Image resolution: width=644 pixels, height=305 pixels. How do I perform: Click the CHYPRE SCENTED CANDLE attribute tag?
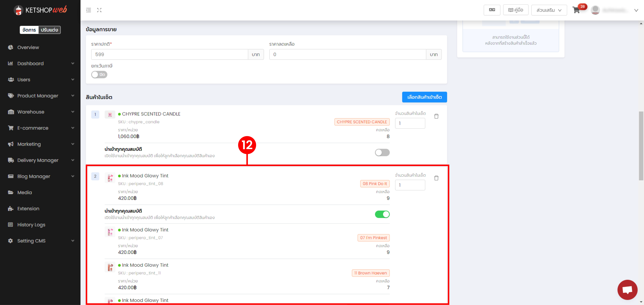click(362, 122)
